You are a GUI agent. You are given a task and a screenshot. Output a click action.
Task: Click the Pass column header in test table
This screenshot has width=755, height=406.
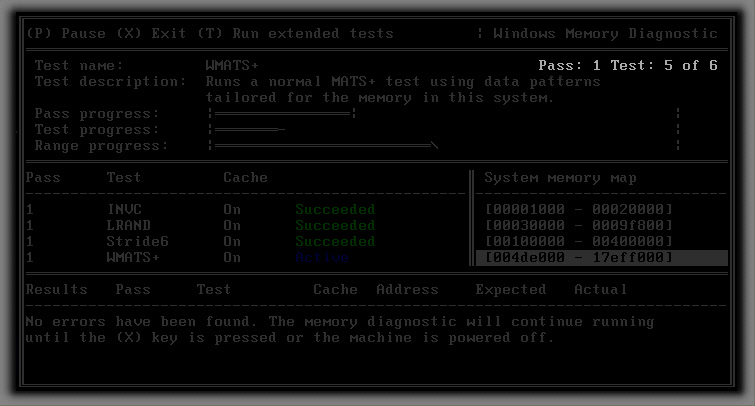(43, 177)
